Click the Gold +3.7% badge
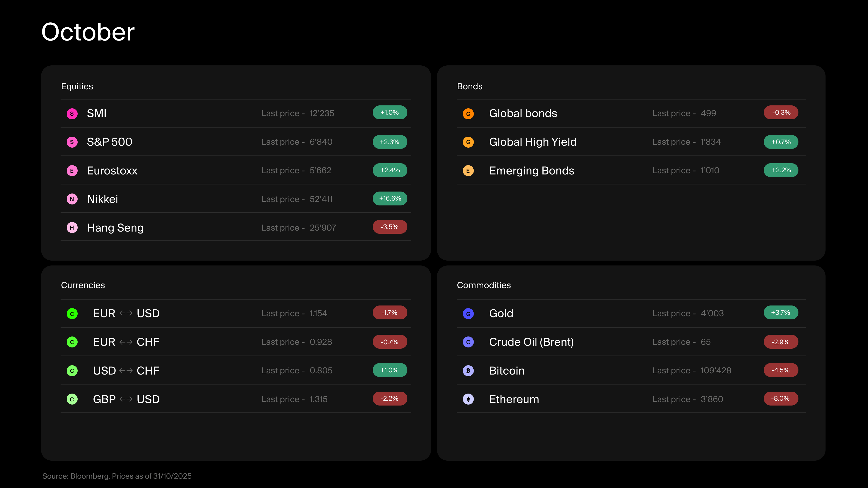 click(x=781, y=313)
